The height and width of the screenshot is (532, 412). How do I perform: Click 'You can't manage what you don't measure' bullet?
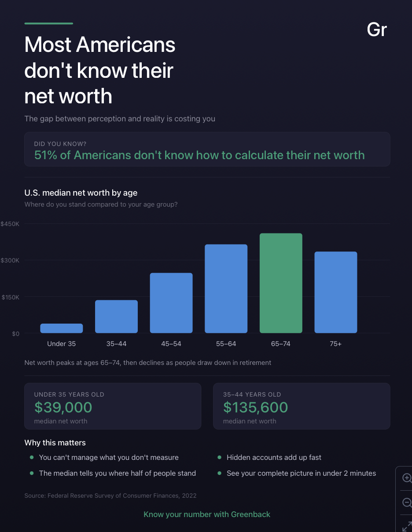coord(109,457)
